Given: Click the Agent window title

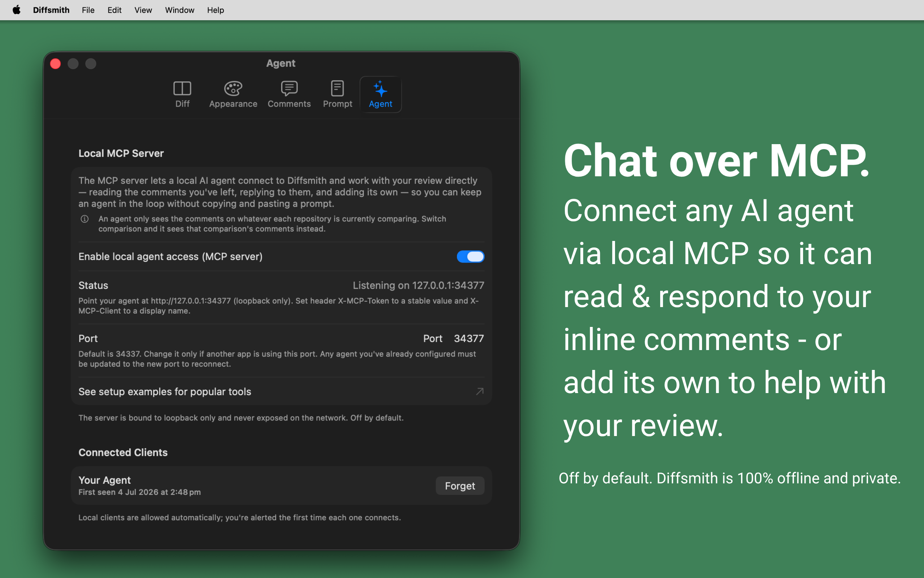Looking at the screenshot, I should (x=281, y=63).
